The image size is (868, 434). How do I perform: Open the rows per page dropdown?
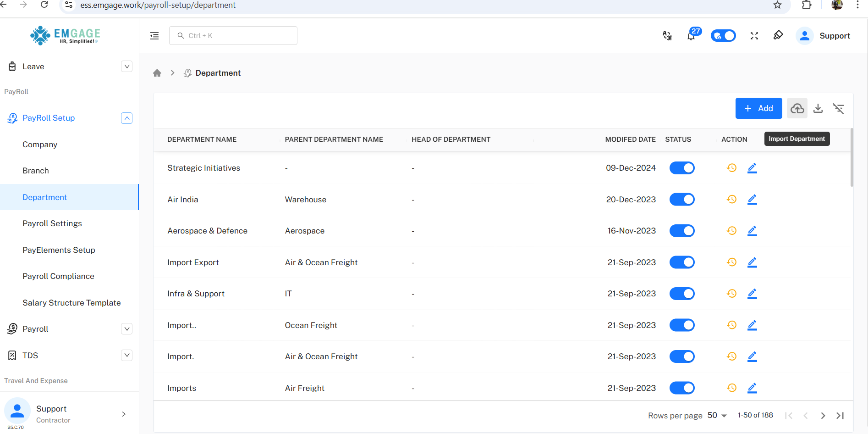pos(717,415)
